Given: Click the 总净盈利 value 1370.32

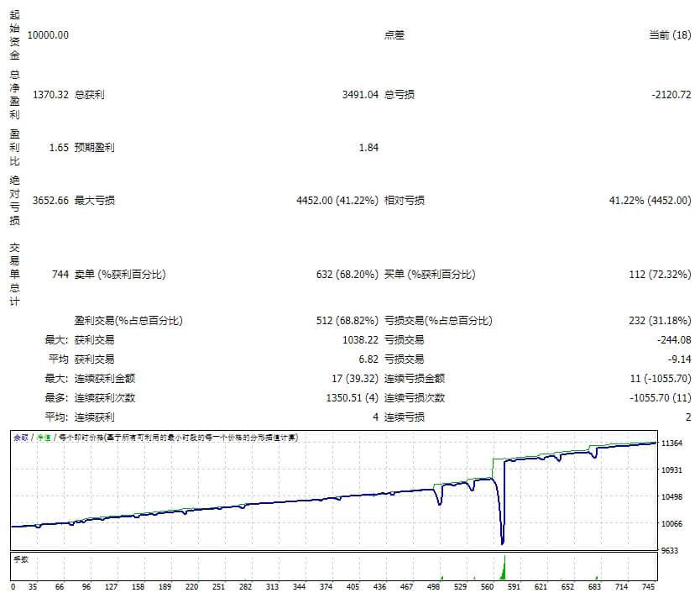Looking at the screenshot, I should coord(50,95).
